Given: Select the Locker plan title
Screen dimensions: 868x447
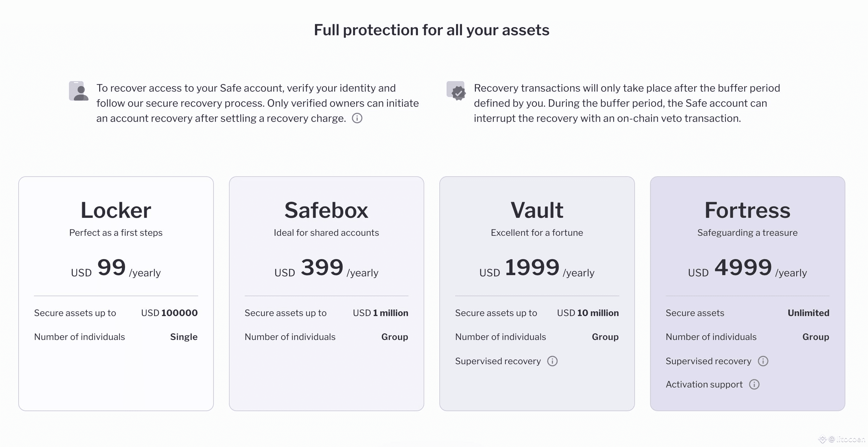Looking at the screenshot, I should point(116,210).
